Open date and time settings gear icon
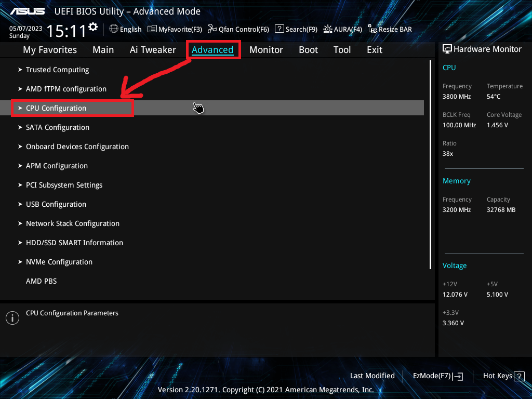The width and height of the screenshot is (532, 399). [93, 27]
